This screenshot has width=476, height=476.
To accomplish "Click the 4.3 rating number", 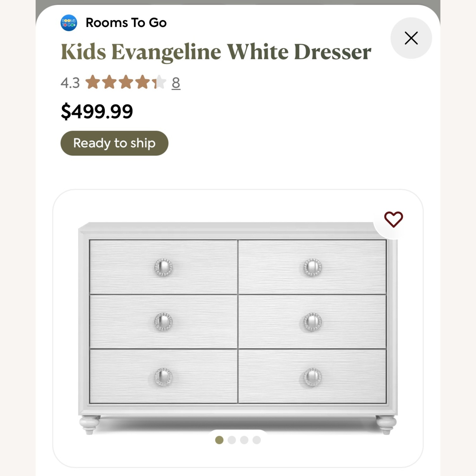I will (x=70, y=83).
